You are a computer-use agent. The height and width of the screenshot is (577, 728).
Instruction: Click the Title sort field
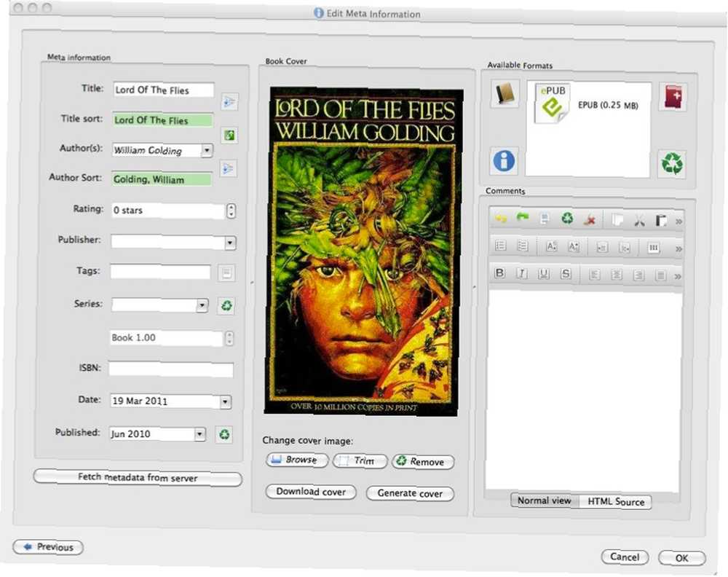coord(163,120)
